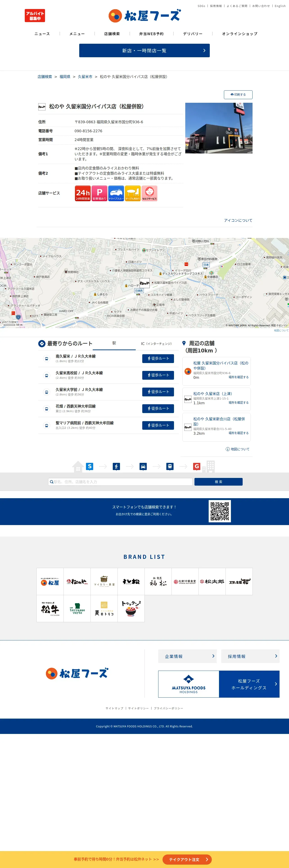Open 松牛 brand logo

point(50,609)
